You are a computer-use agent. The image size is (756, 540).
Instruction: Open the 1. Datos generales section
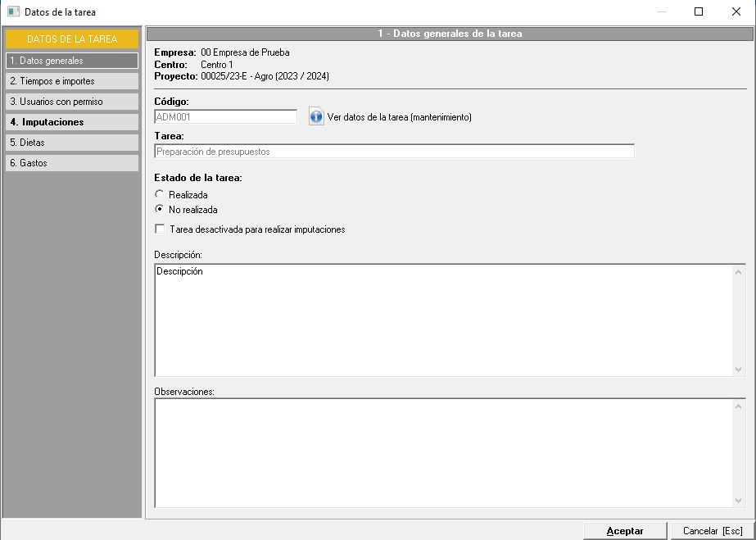coord(71,61)
